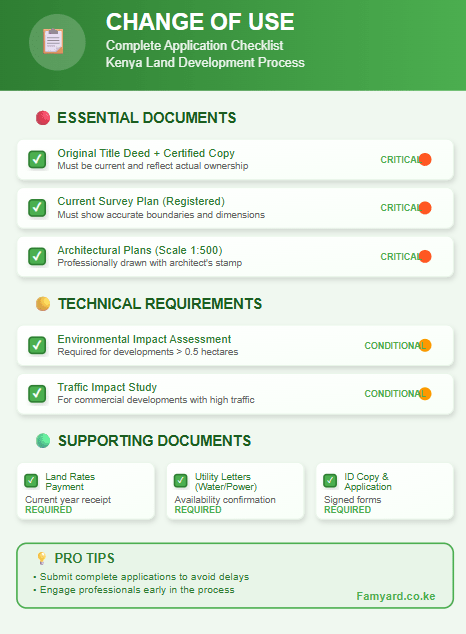The width and height of the screenshot is (466, 634).
Task: Select the Architectural Plans (Scale 1:500) item title
Action: pos(140,250)
